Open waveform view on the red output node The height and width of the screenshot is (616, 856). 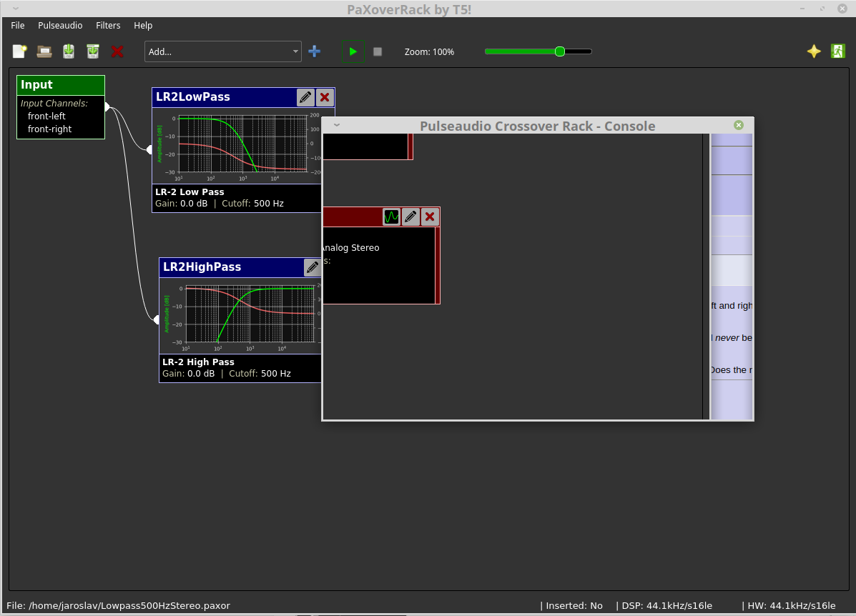tap(391, 217)
